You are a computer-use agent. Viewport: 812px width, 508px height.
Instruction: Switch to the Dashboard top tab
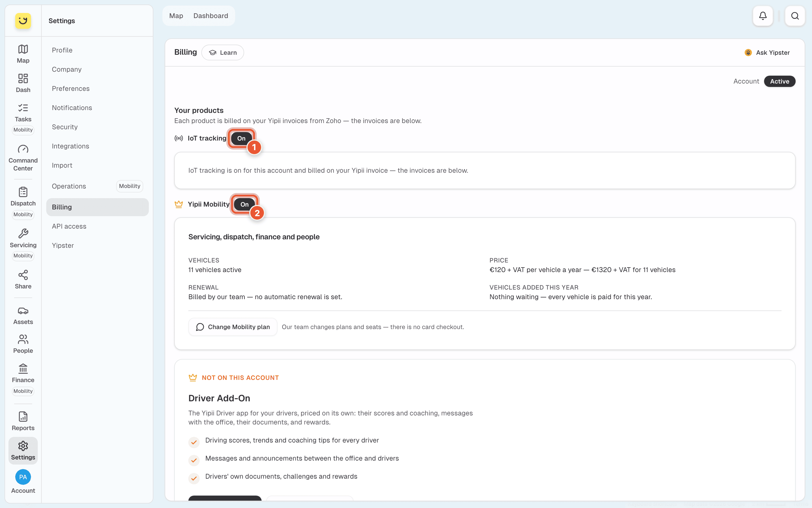(x=211, y=16)
